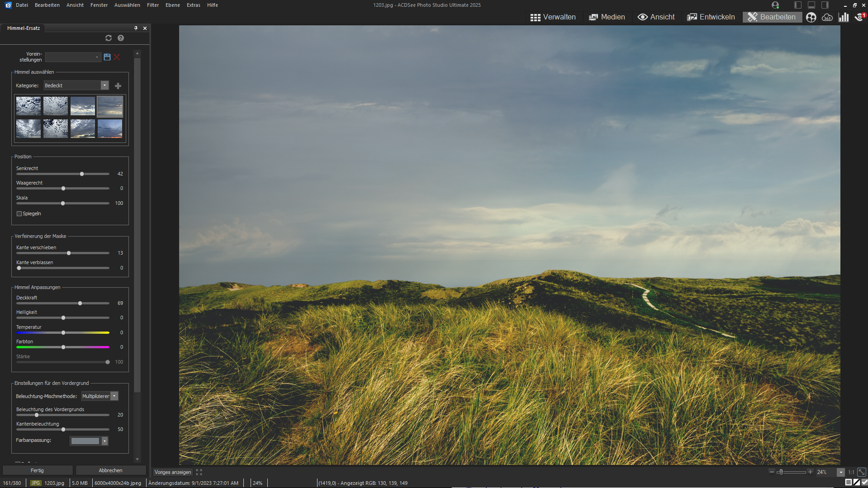Click the reset icon in Himmel-Ersatz panel

(109, 38)
